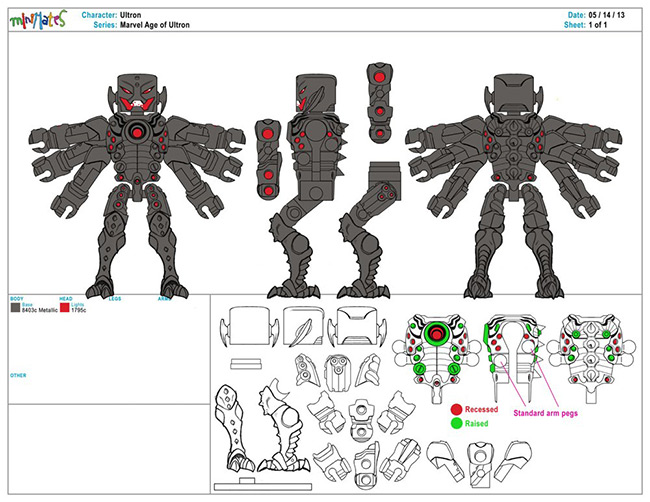Click the 'Sheet:' field label
The image size is (650, 502).
575,25
